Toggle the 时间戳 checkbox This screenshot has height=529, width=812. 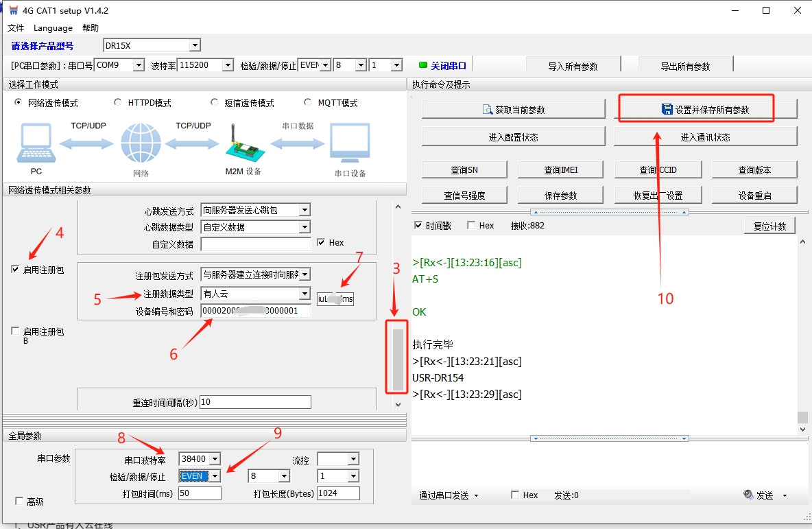point(418,225)
